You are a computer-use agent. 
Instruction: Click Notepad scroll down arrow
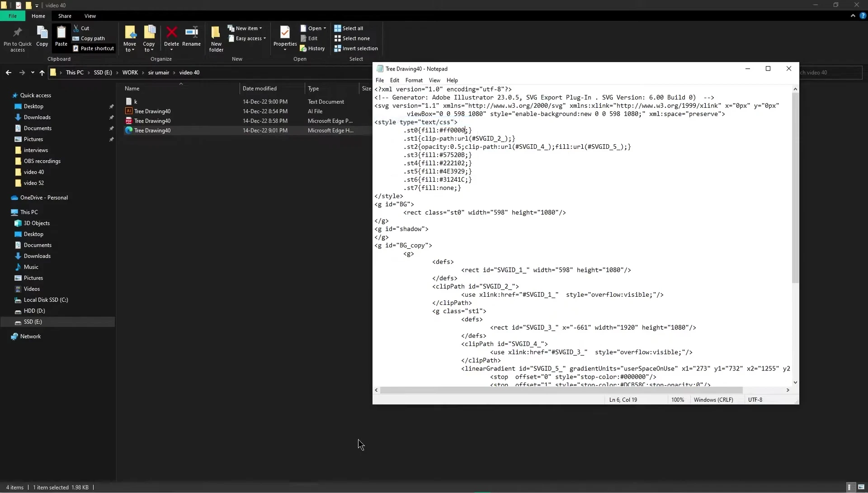[x=795, y=383]
